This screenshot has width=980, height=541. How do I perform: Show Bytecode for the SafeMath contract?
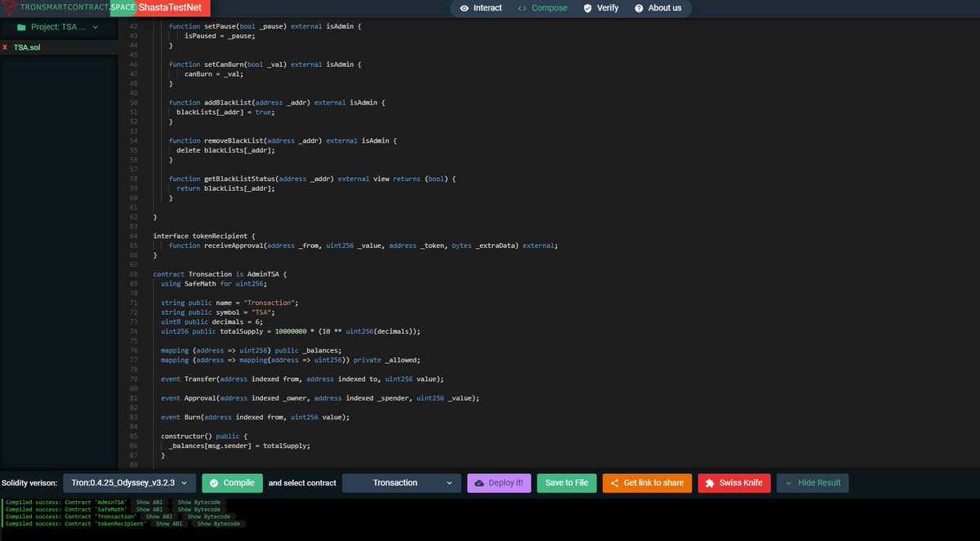pyautogui.click(x=198, y=509)
